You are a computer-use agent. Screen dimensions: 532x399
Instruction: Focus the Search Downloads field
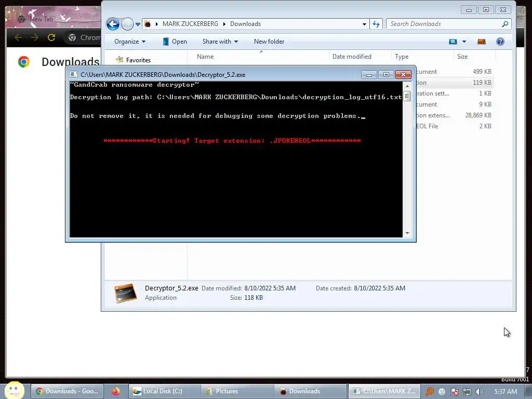coord(448,24)
